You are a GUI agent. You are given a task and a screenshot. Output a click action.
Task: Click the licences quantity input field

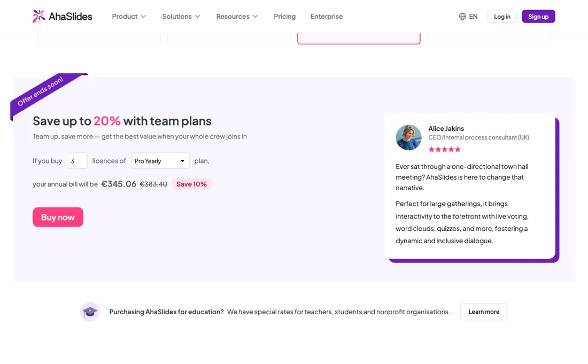click(x=77, y=161)
